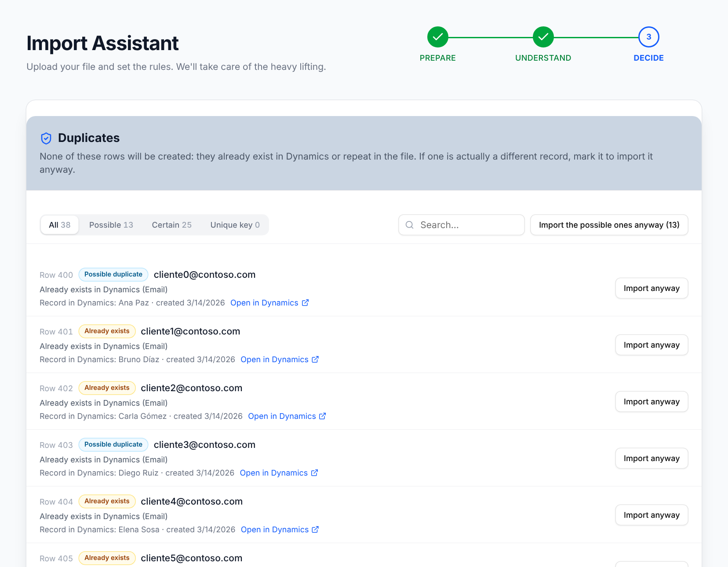Click Import the possible ones anyway (13)
Image resolution: width=728 pixels, height=567 pixels.
[x=609, y=225]
